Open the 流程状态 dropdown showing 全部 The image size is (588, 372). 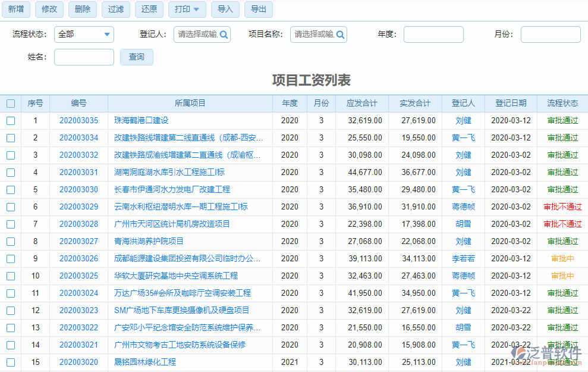click(83, 35)
